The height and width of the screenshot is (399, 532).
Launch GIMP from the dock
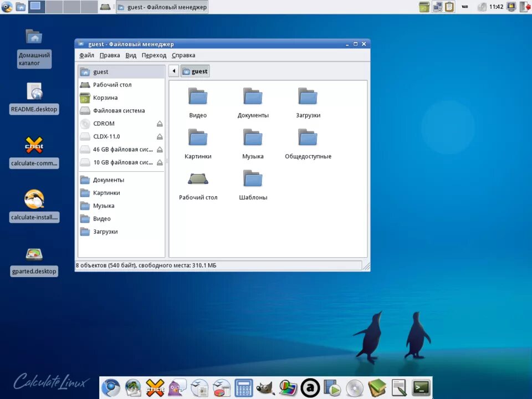(x=265, y=387)
